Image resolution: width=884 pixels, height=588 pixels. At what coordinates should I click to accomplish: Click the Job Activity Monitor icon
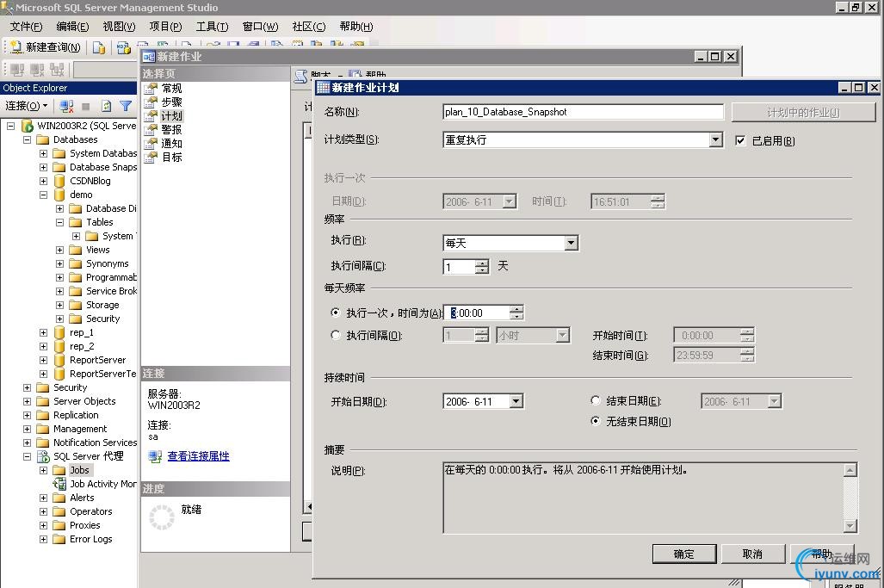pos(59,484)
